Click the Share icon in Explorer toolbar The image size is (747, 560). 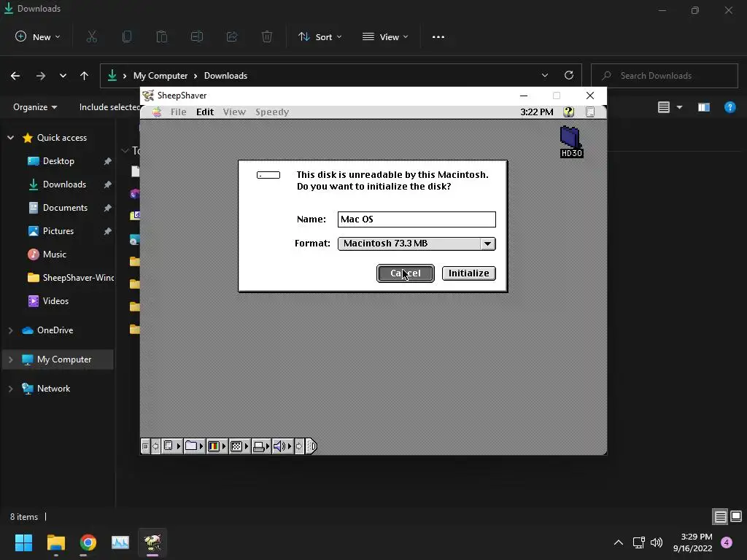click(x=232, y=36)
